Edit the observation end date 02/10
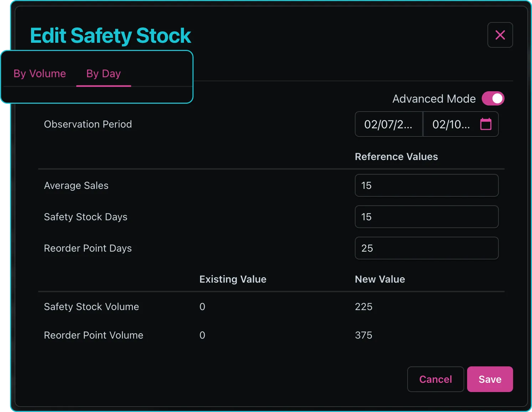 tap(451, 124)
